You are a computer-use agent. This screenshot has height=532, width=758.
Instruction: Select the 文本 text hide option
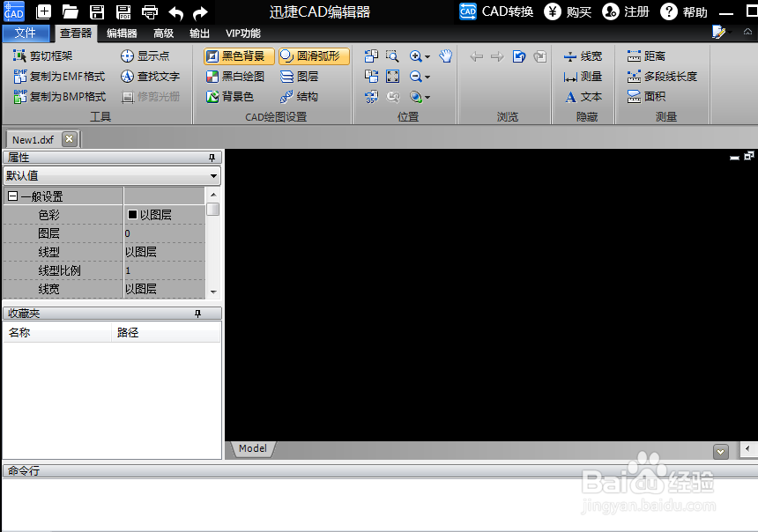(x=583, y=97)
